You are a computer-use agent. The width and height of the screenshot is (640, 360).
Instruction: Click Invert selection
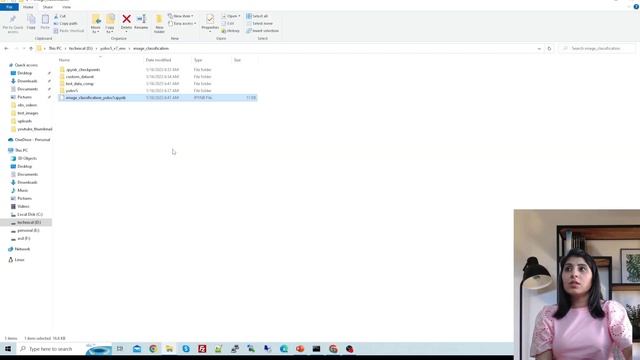coord(262,31)
